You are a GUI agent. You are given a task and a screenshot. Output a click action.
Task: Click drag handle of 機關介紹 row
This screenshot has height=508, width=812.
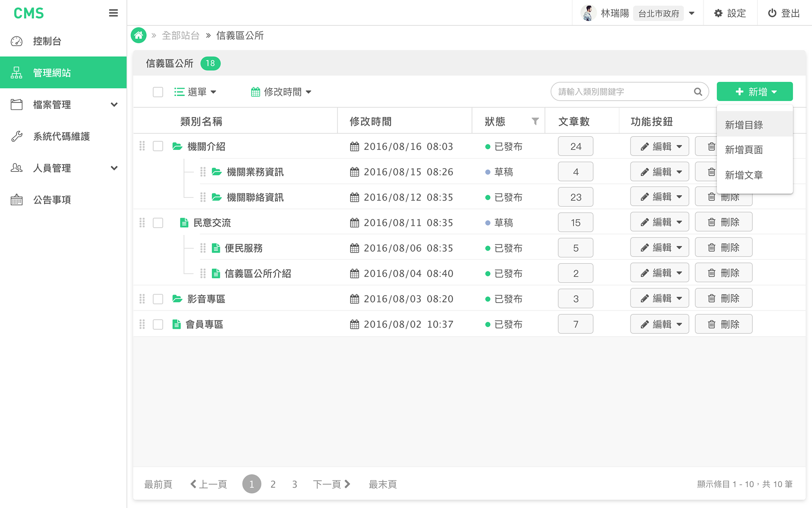point(142,146)
